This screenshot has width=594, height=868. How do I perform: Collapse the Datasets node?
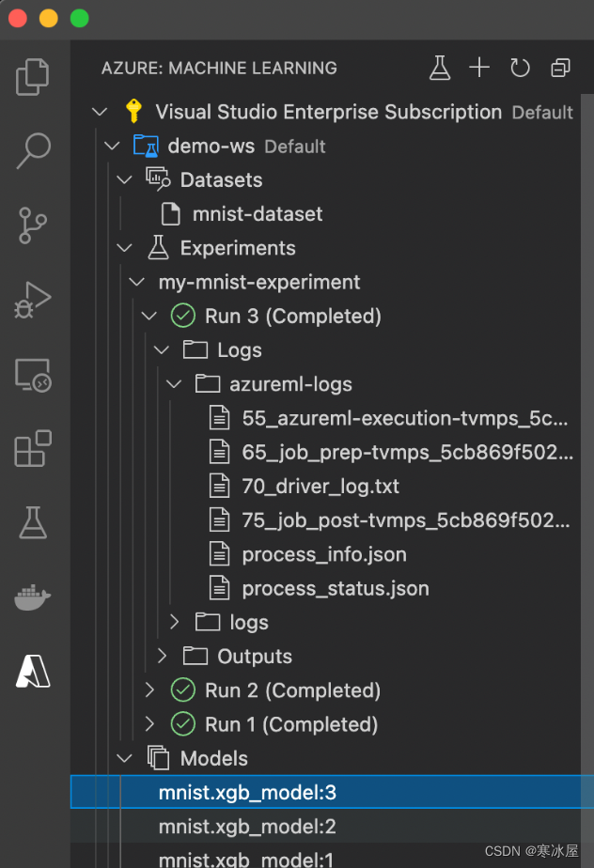pyautogui.click(x=125, y=180)
